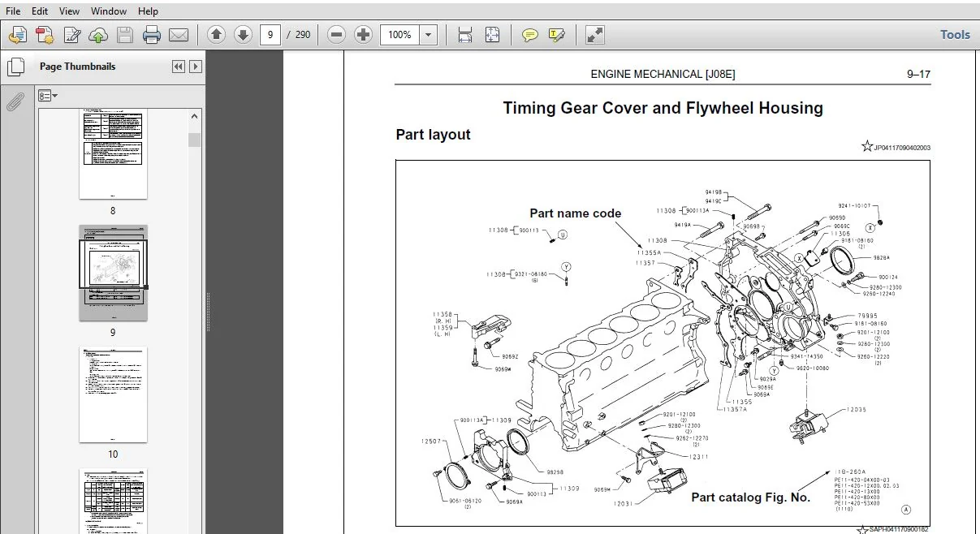
Task: Click the Save floppy disk icon
Action: [x=125, y=35]
